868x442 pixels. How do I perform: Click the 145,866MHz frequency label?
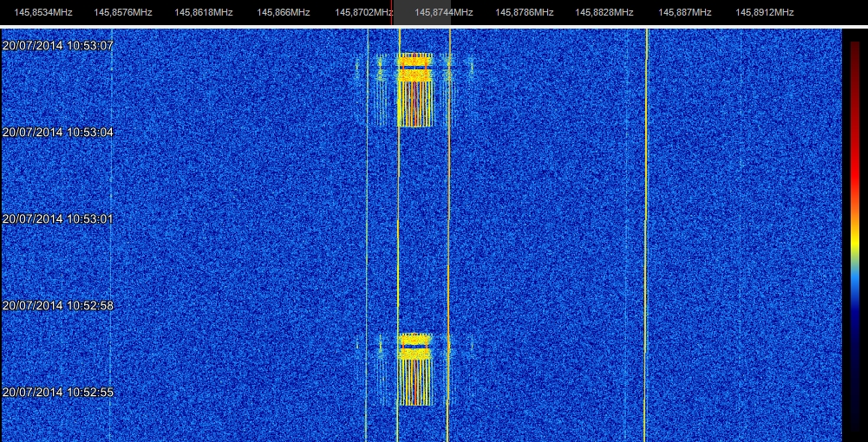[284, 13]
